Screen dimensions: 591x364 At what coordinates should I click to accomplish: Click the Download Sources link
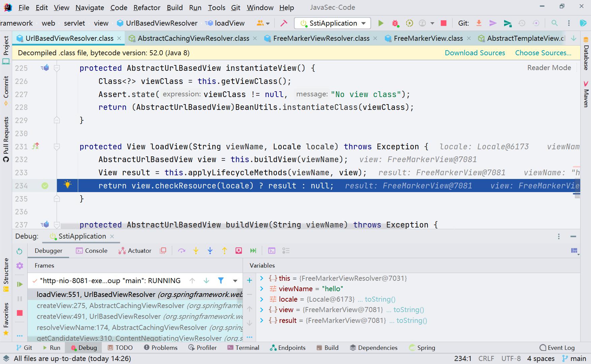click(x=475, y=53)
